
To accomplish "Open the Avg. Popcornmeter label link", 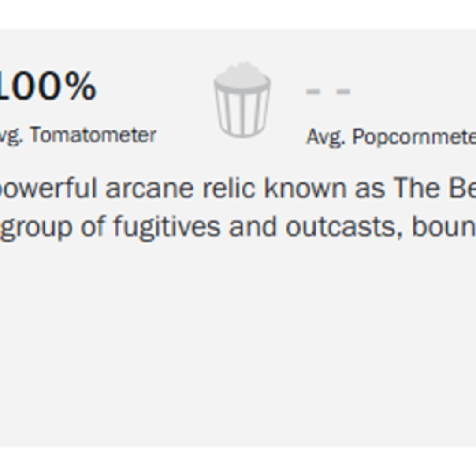I will tap(392, 136).
